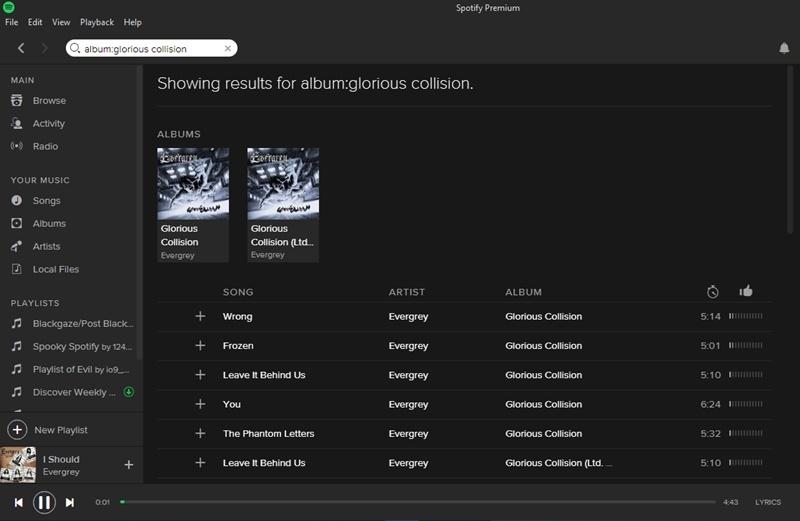Select the song Frozen
Screen dimensions: 800x521
238,346
